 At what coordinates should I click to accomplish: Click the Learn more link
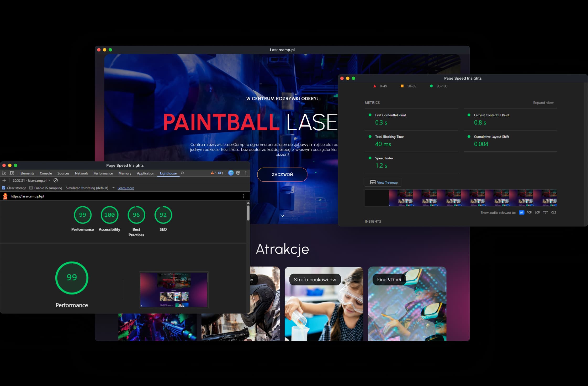(126, 188)
